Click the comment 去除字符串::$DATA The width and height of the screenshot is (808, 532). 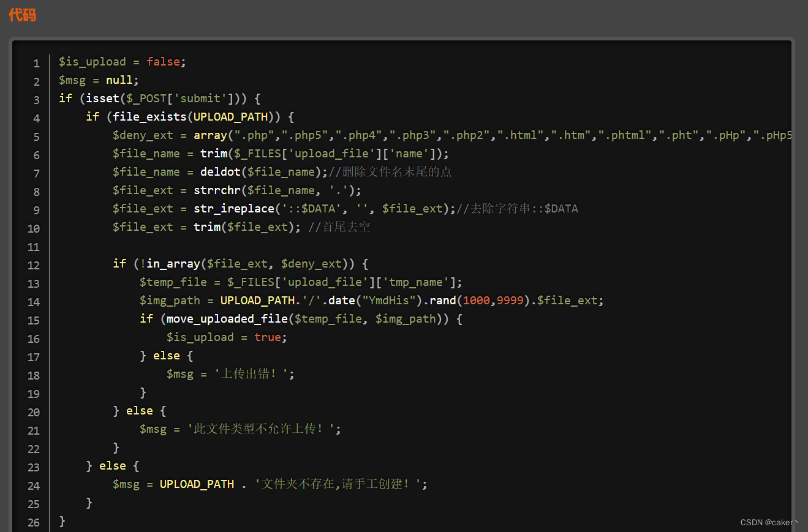click(518, 209)
